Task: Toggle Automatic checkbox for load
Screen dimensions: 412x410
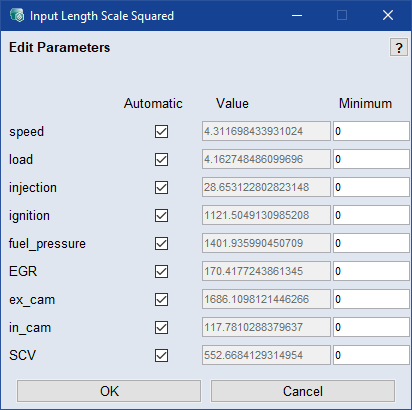Action: (161, 159)
